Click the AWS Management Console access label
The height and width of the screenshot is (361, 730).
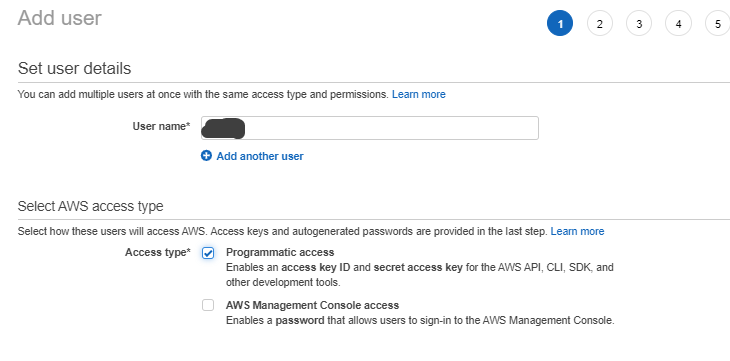click(x=312, y=305)
